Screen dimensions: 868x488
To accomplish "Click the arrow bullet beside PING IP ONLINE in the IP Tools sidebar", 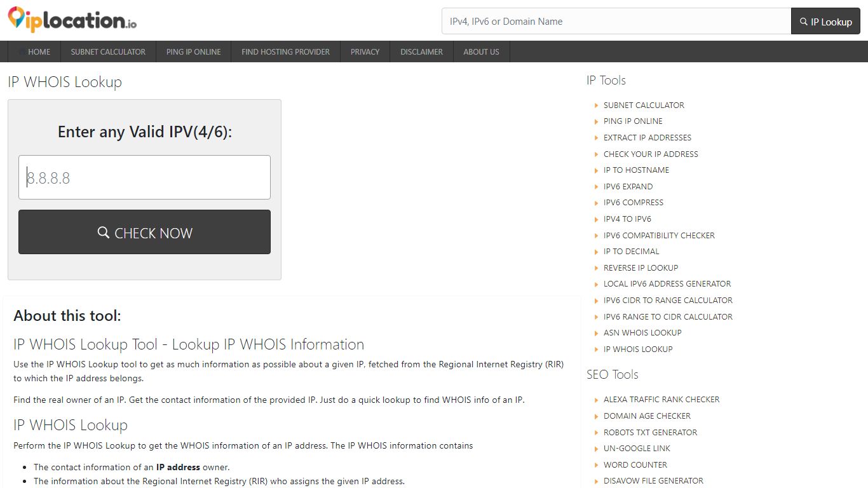I will 596,121.
